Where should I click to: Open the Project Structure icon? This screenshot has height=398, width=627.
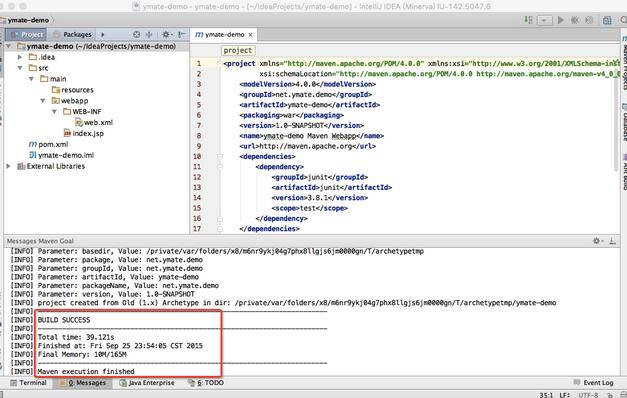pos(607,20)
